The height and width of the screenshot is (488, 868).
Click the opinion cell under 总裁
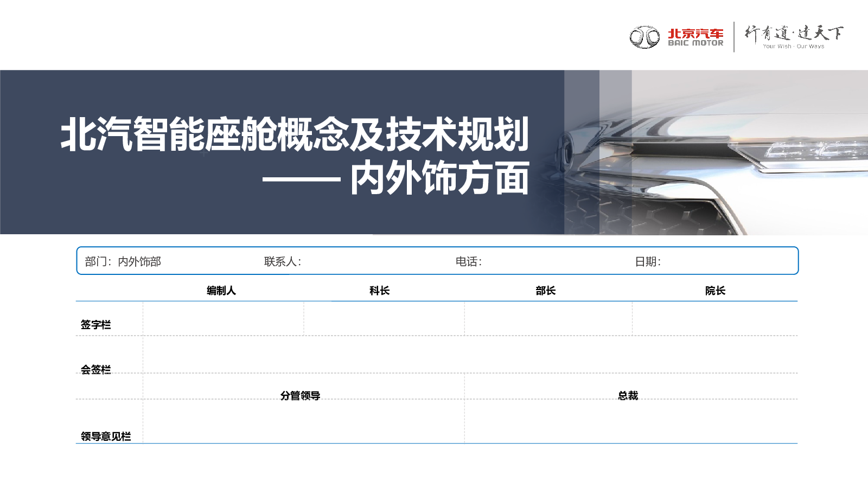click(x=631, y=421)
